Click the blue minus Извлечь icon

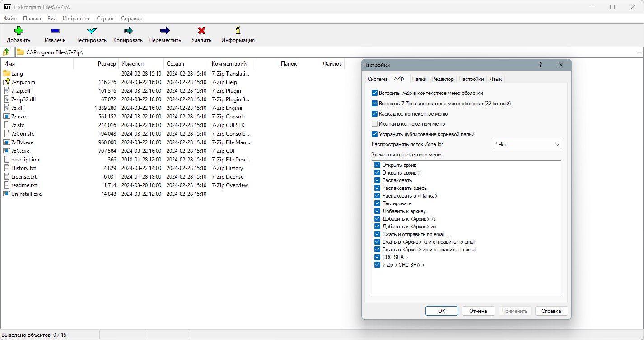point(55,31)
